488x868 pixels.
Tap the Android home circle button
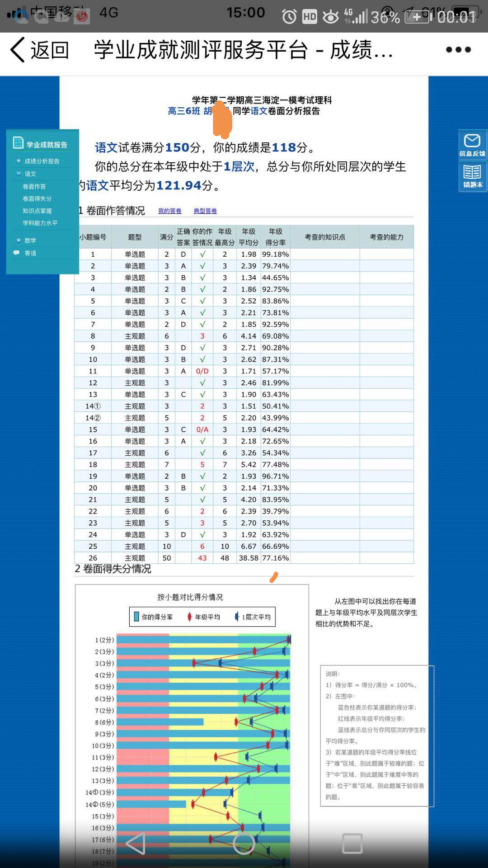pyautogui.click(x=244, y=843)
